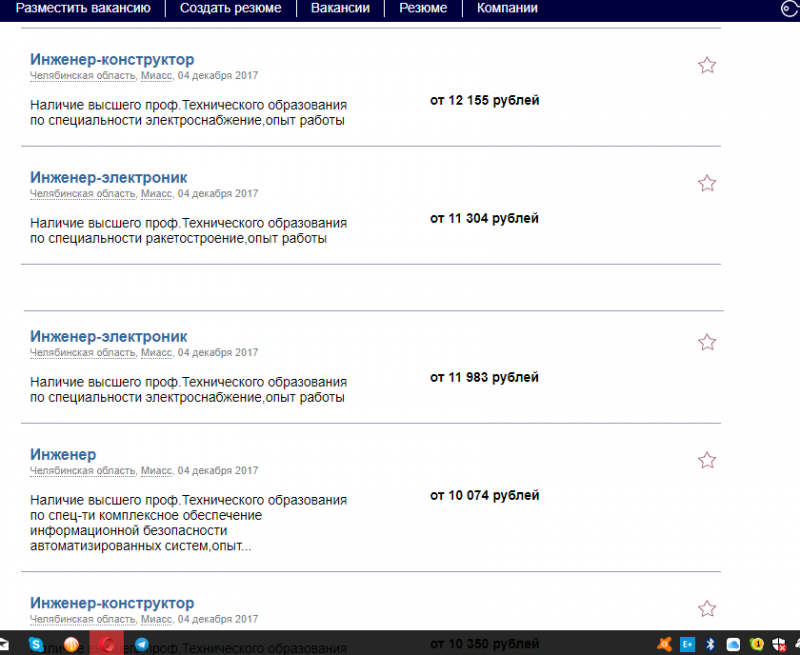Click the salary text от 12 155 рублей

click(x=484, y=100)
